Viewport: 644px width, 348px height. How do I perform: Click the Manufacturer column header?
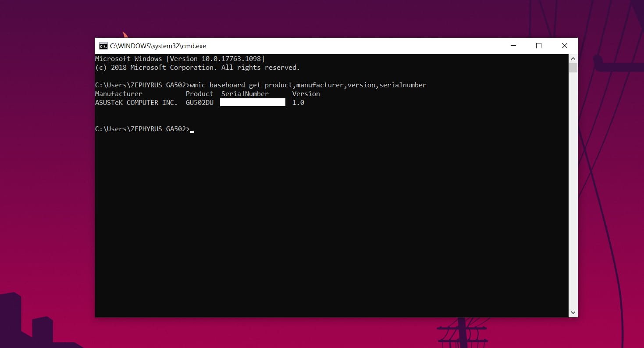point(119,94)
